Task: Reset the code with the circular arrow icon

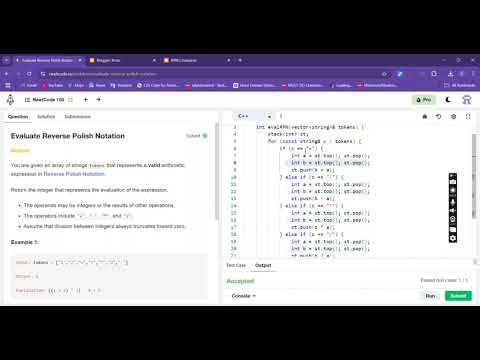Action: (439, 116)
